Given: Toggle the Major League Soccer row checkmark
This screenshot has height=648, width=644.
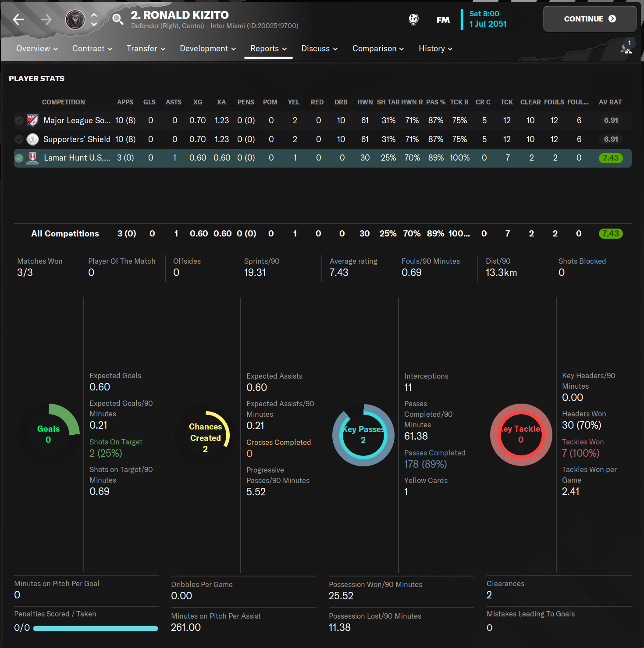Looking at the screenshot, I should (19, 120).
